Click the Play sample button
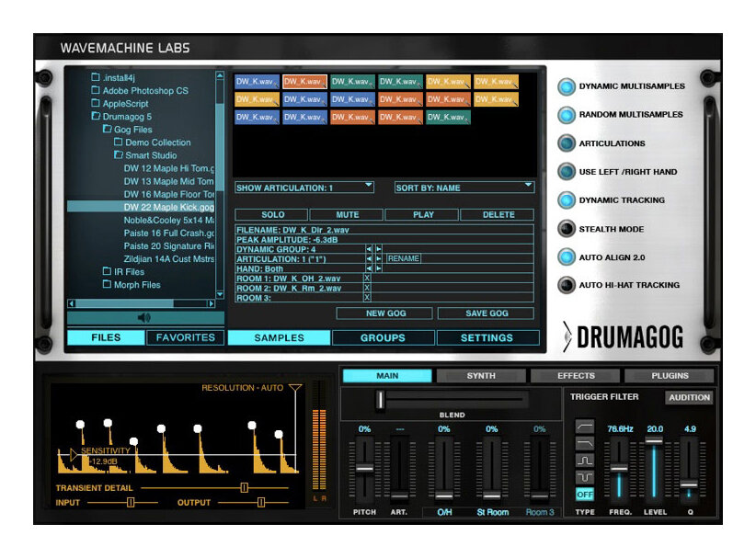Screen dimensions: 756x558 (423, 214)
